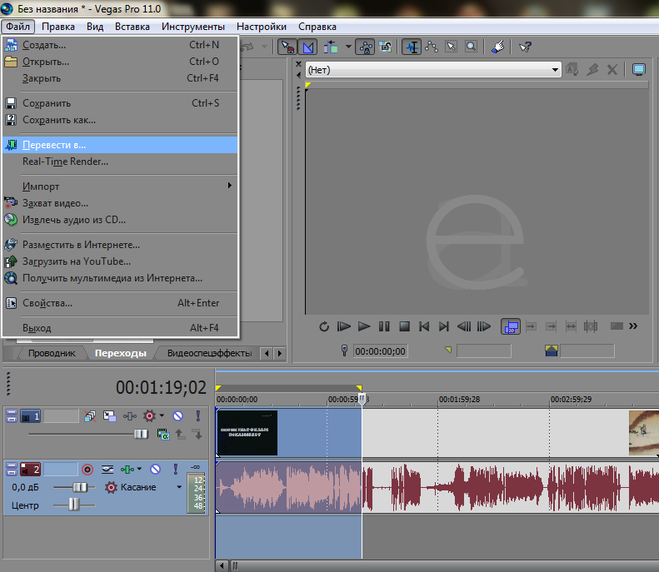Select the Normal edit tool icon

(x=411, y=47)
